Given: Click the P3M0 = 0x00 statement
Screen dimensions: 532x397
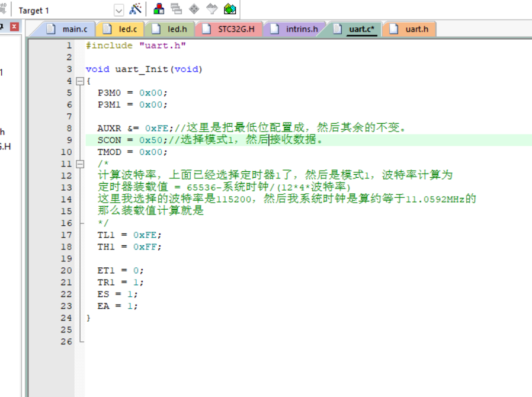Looking at the screenshot, I should click(x=133, y=93).
